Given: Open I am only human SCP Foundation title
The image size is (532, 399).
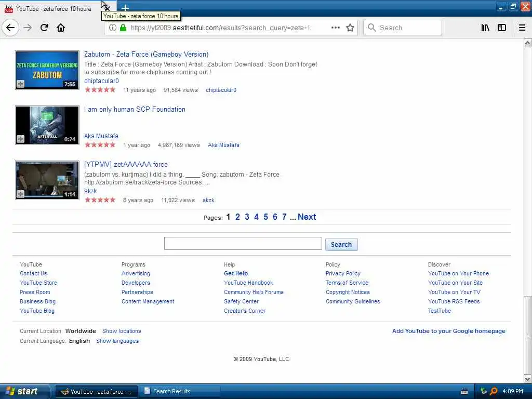Looking at the screenshot, I should 135,109.
